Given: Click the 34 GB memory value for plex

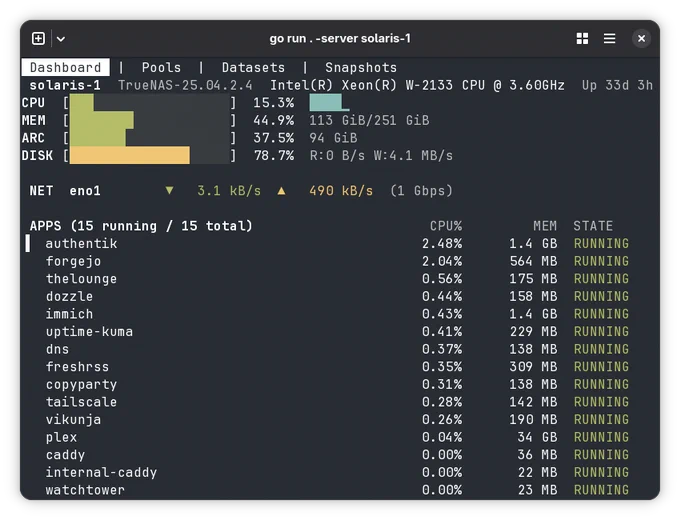Looking at the screenshot, I should [537, 437].
